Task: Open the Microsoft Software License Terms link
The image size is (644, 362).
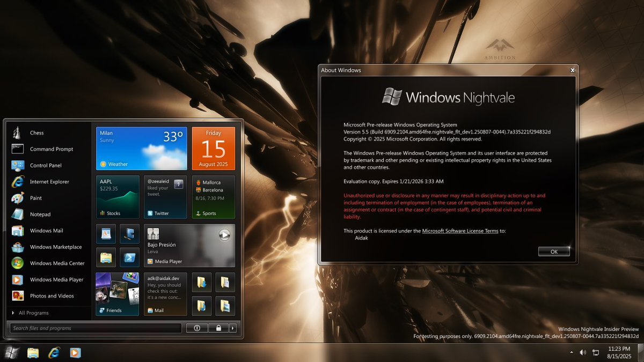Action: (x=460, y=231)
